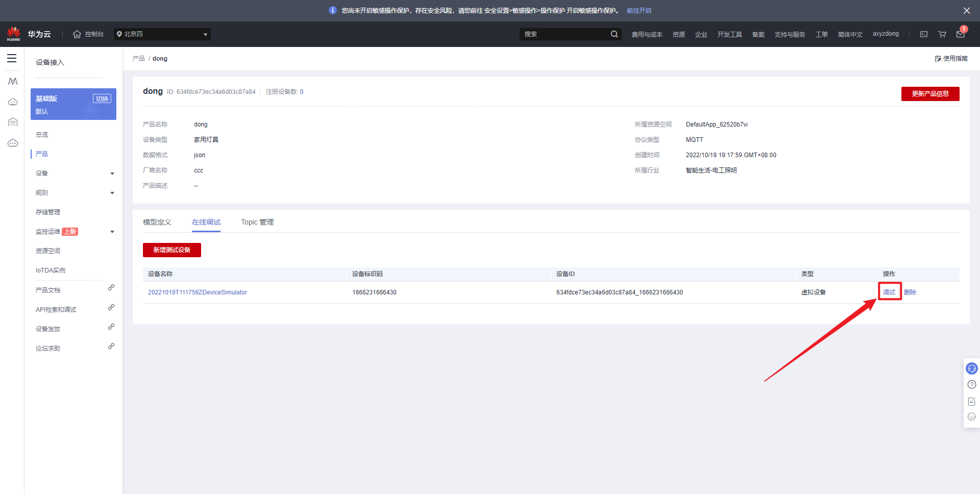The image size is (980, 494).
Task: Open the shopping cart icon
Action: 942,34
